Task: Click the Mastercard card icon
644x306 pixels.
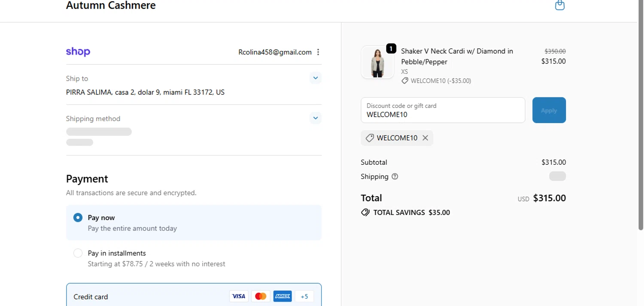Action: pos(261,296)
